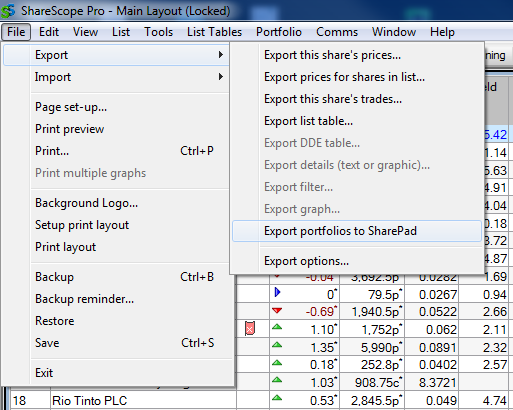The height and width of the screenshot is (410, 513).
Task: Open the List menu
Action: [x=121, y=32]
